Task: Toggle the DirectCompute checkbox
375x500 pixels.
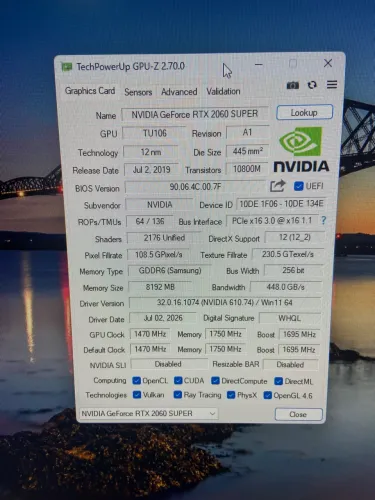Action: (215, 381)
